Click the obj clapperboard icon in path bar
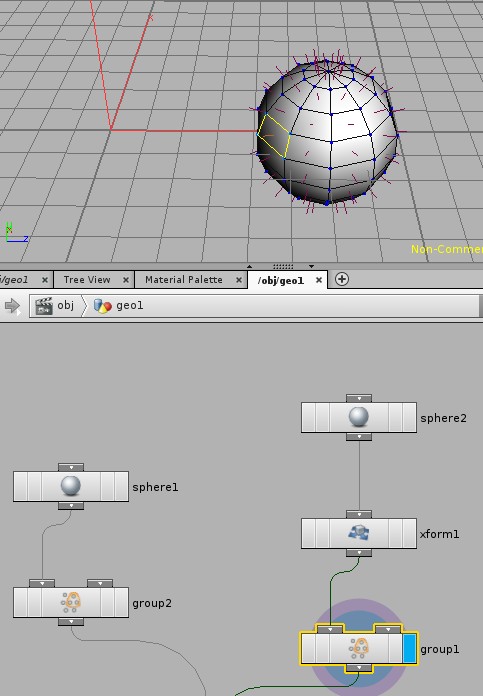 click(44, 305)
